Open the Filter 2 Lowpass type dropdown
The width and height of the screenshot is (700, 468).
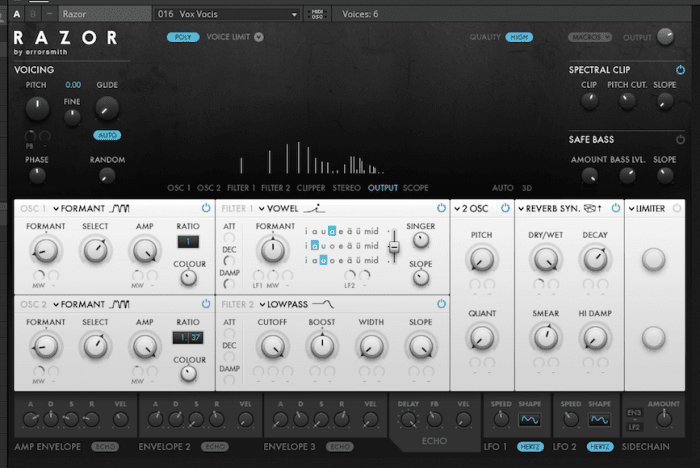click(296, 305)
